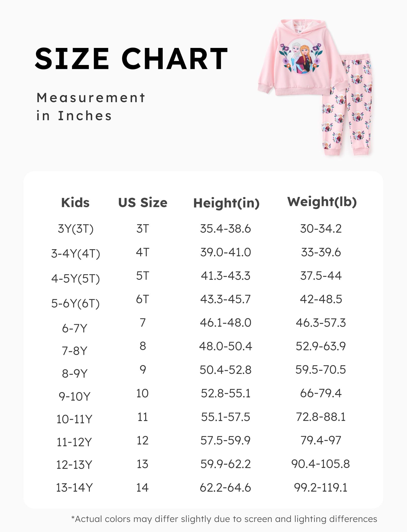Click the actual colors disclaimer note
The image size is (407, 532).
[224, 519]
